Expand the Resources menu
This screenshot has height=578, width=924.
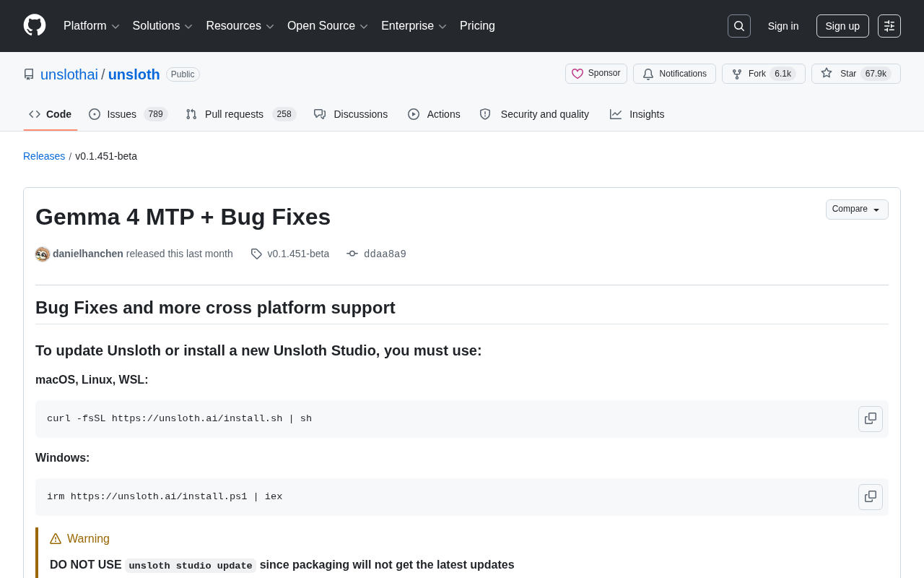(x=240, y=26)
